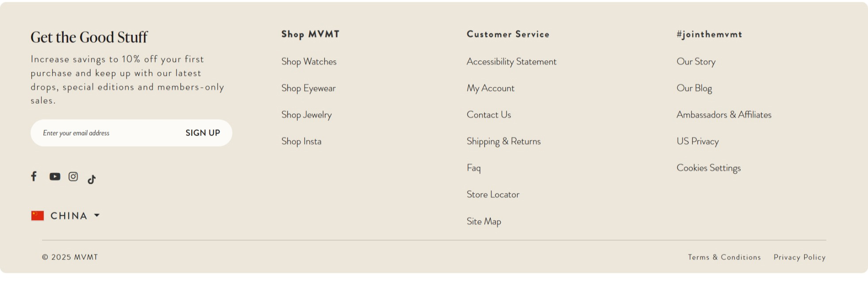This screenshot has width=868, height=286.
Task: Go to Shop Eyewear
Action: tap(308, 88)
